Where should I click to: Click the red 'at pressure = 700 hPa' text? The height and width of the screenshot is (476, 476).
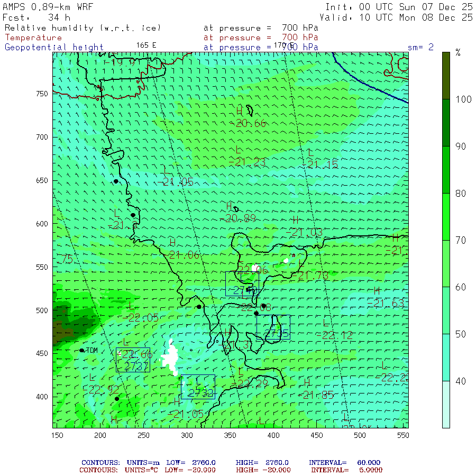pyautogui.click(x=261, y=38)
